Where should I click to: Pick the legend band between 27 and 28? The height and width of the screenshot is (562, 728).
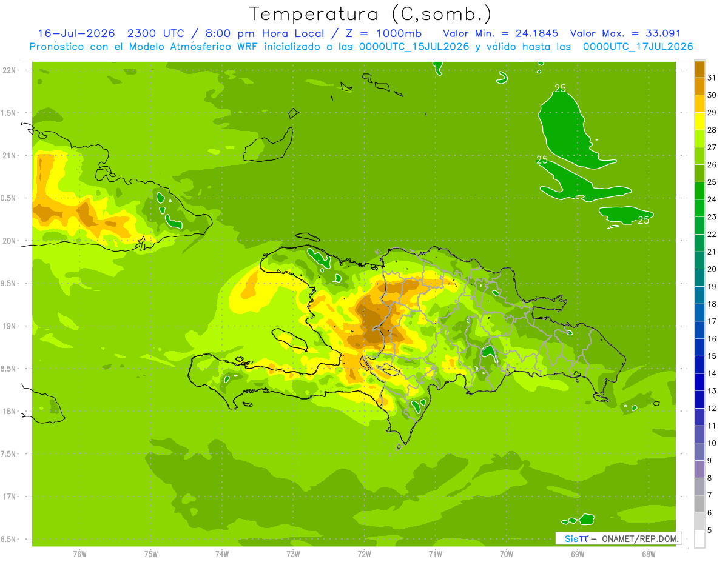[x=699, y=139]
